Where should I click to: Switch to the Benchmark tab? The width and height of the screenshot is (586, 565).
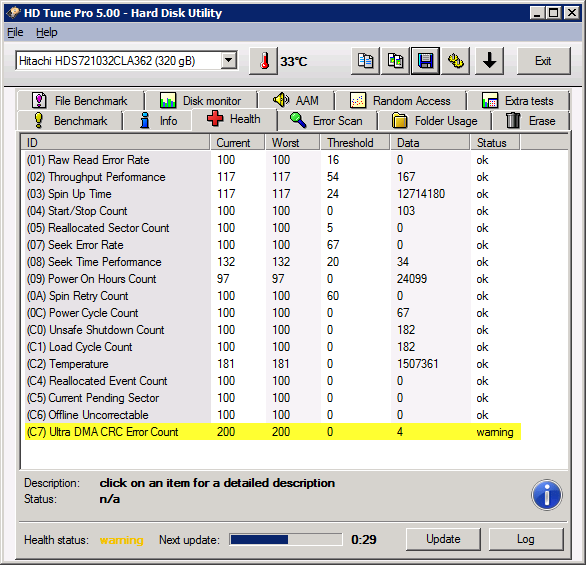70,121
